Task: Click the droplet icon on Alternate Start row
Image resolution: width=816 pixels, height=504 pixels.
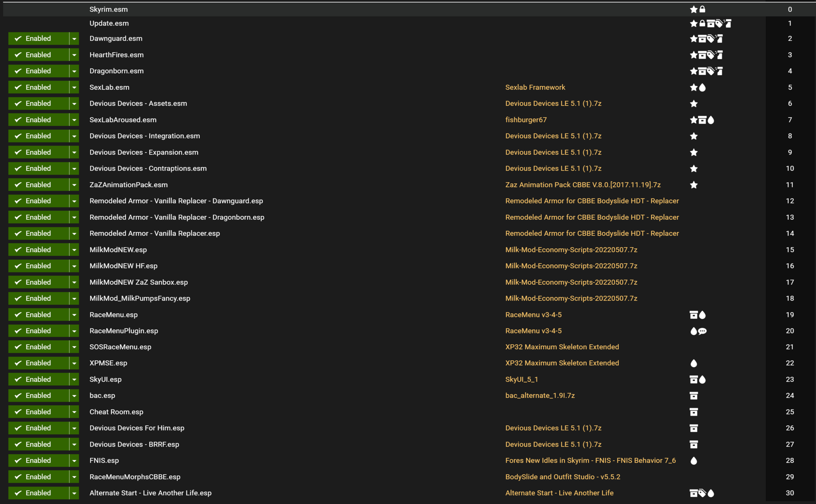Action: click(711, 493)
